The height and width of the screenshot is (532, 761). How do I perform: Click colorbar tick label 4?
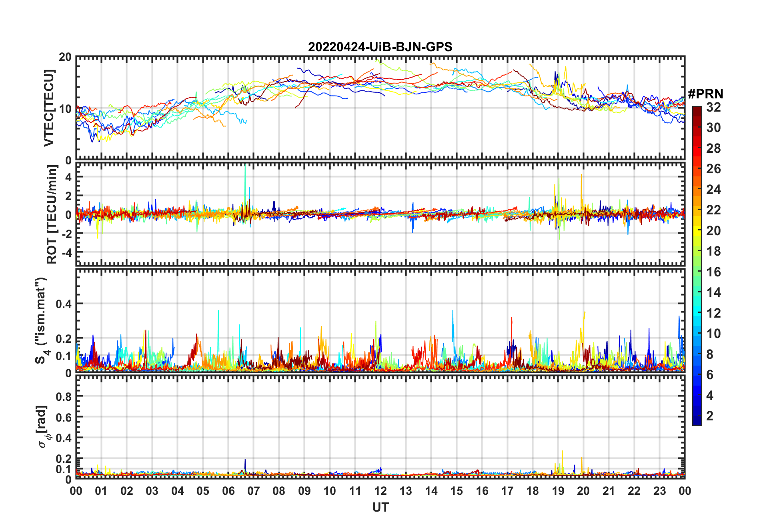[710, 396]
